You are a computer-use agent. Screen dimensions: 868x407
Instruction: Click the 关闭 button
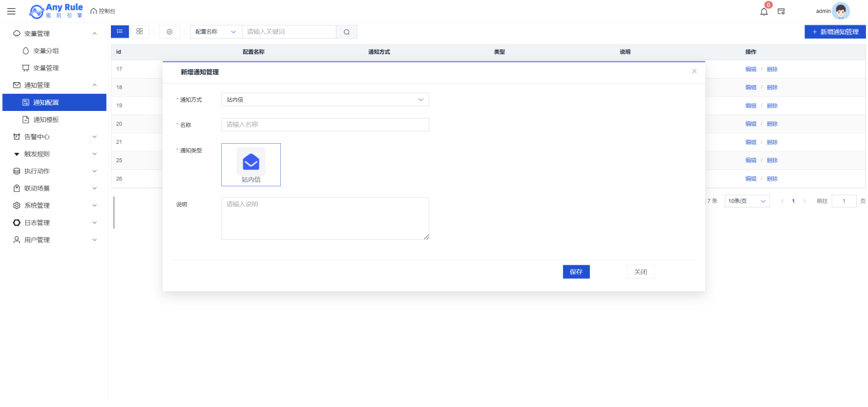[640, 272]
